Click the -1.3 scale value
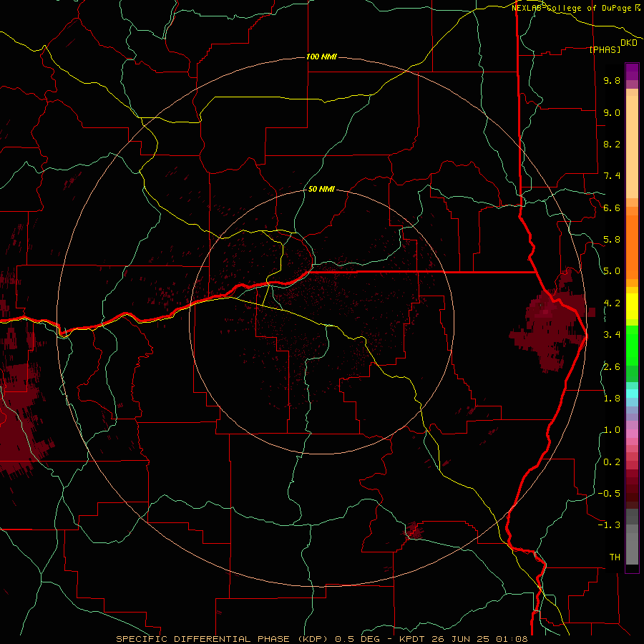This screenshot has width=644, height=644. pyautogui.click(x=609, y=525)
